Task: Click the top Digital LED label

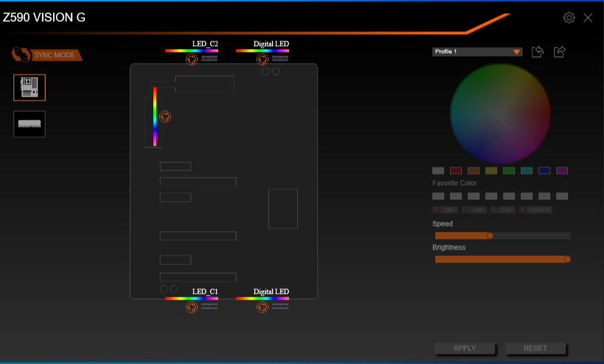Action: [x=271, y=44]
